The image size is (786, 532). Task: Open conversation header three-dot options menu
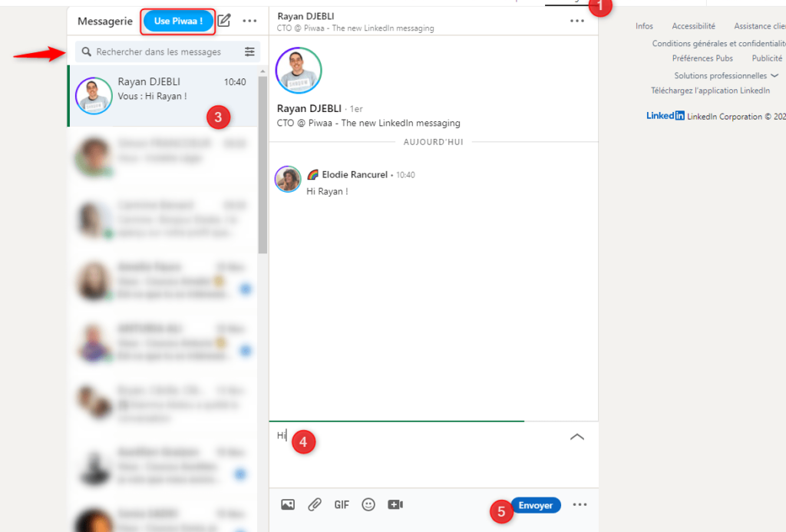tap(577, 21)
